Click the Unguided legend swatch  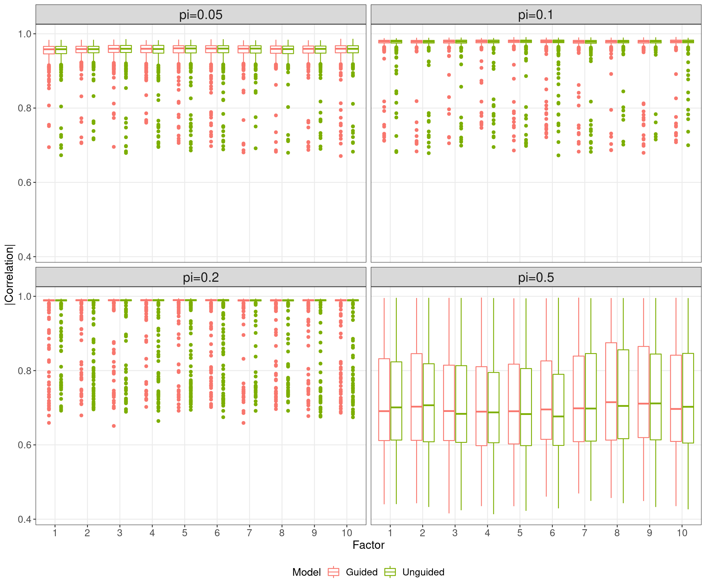[x=390, y=572]
